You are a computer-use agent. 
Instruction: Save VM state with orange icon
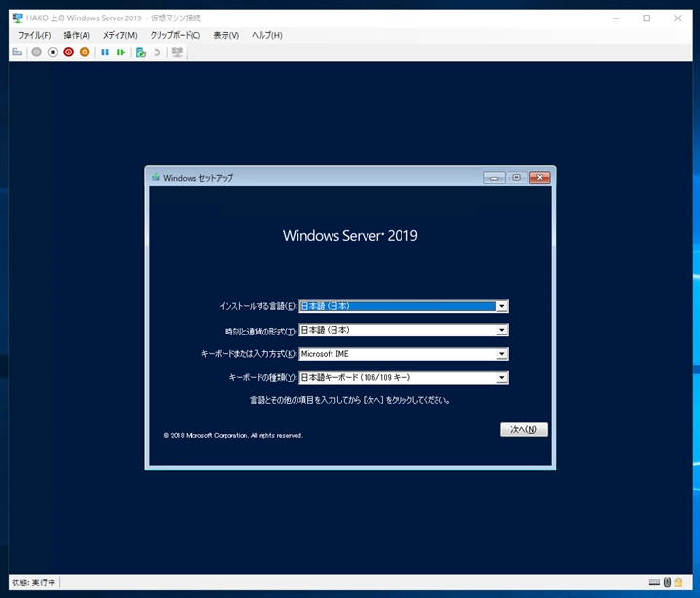[x=85, y=53]
